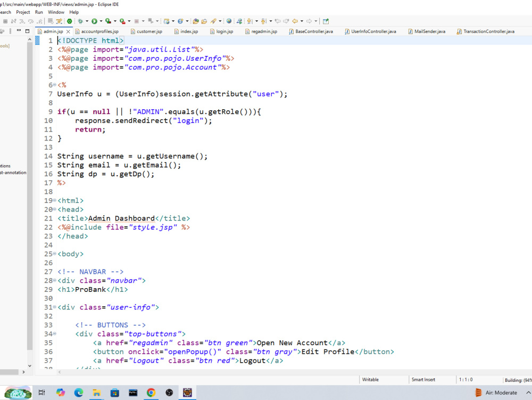Click the Back navigation arrow
The width and height of the screenshot is (532, 400).
click(x=295, y=21)
